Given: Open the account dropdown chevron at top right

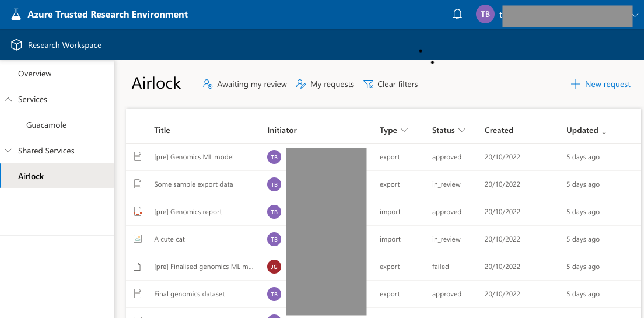Looking at the screenshot, I should (x=635, y=15).
